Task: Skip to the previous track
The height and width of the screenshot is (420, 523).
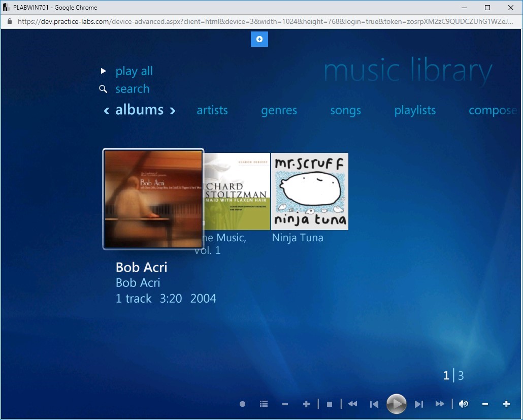Action: 374,404
